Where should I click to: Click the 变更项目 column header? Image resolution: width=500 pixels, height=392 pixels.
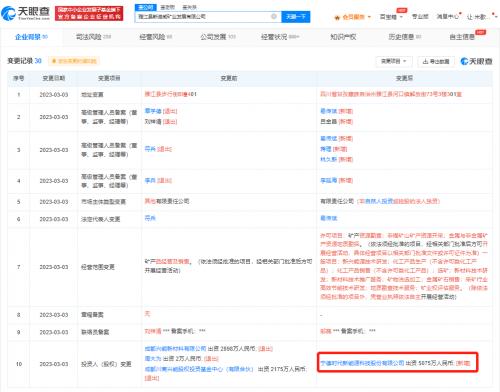109,78
